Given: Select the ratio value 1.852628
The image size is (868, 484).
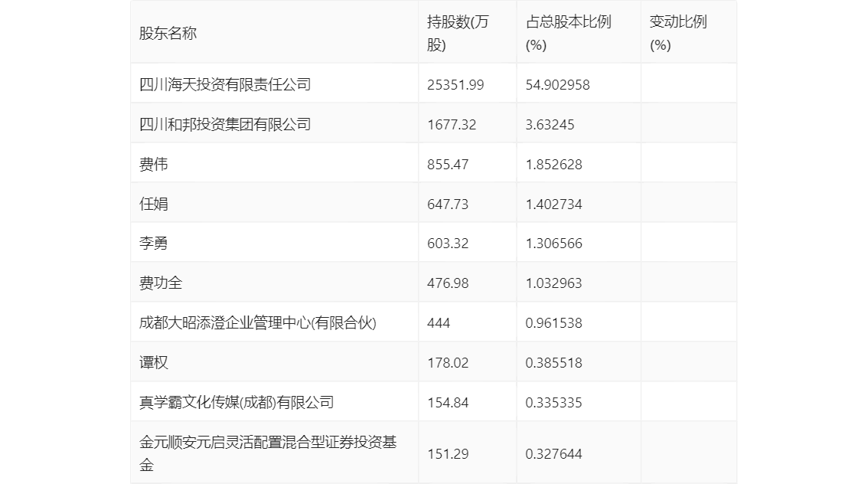Looking at the screenshot, I should coord(553,165).
